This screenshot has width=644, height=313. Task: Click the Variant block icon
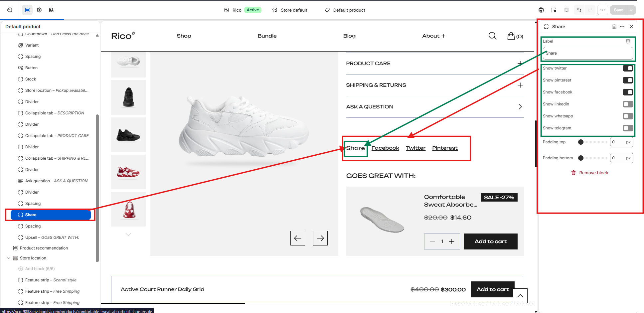coord(21,45)
